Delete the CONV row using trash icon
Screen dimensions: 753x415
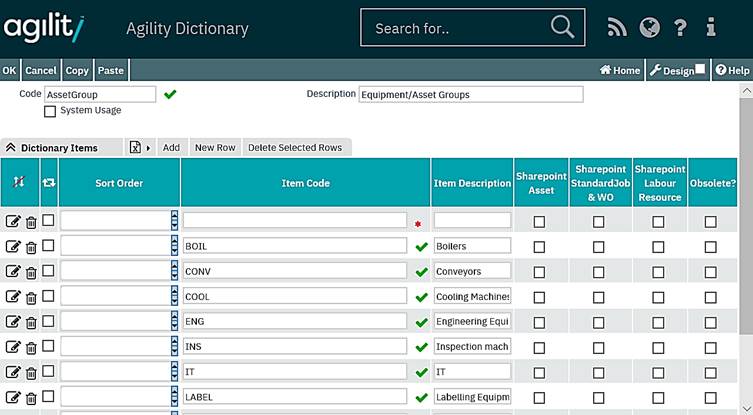(x=31, y=272)
